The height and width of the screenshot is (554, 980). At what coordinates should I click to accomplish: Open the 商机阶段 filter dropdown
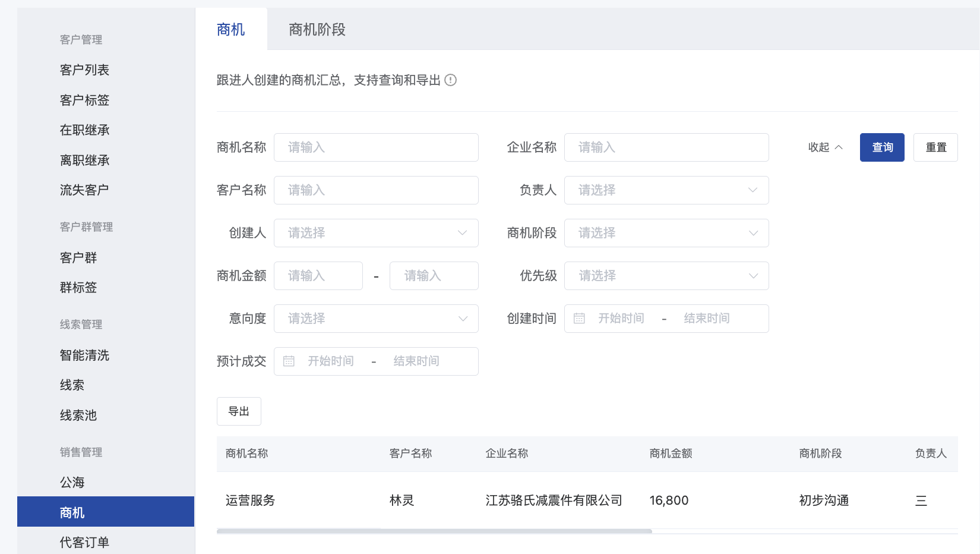tap(666, 233)
